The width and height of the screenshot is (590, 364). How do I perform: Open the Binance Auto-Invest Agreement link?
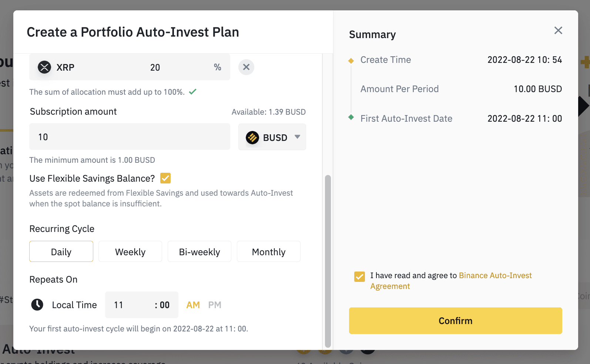(495, 276)
